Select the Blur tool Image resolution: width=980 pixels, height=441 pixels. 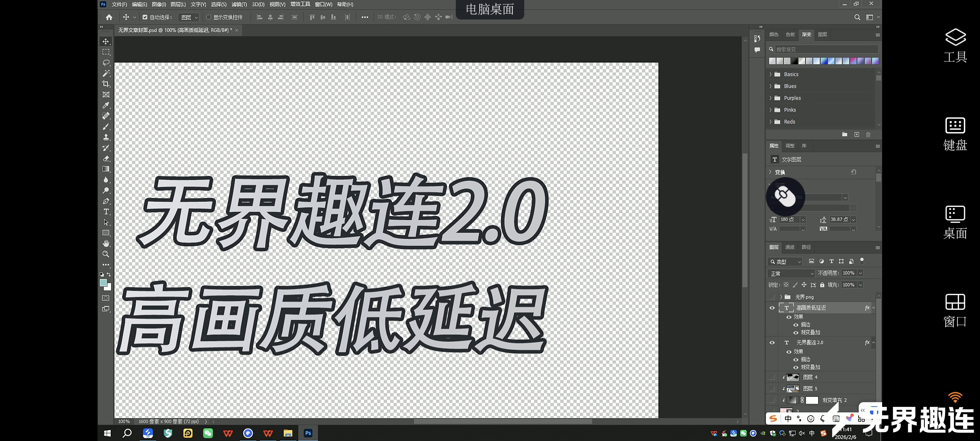click(x=106, y=180)
